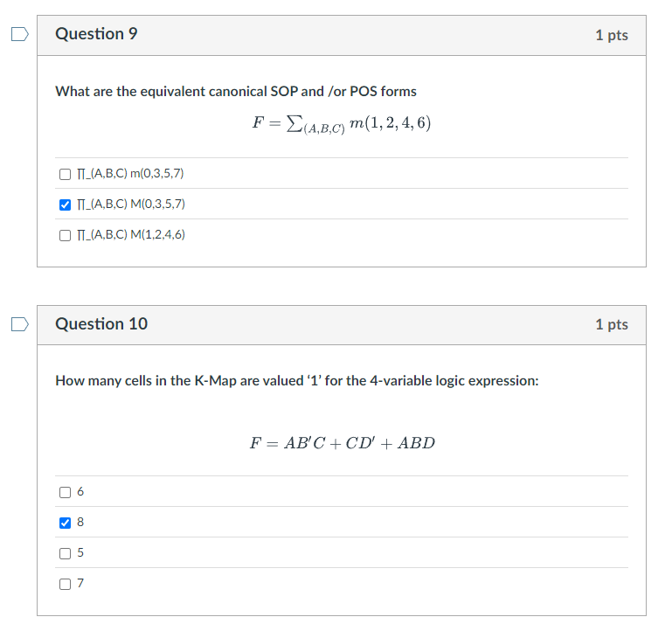Viewport: 672px width, 624px height.
Task: Click the 1 pts label of Question 9
Action: pos(612,35)
